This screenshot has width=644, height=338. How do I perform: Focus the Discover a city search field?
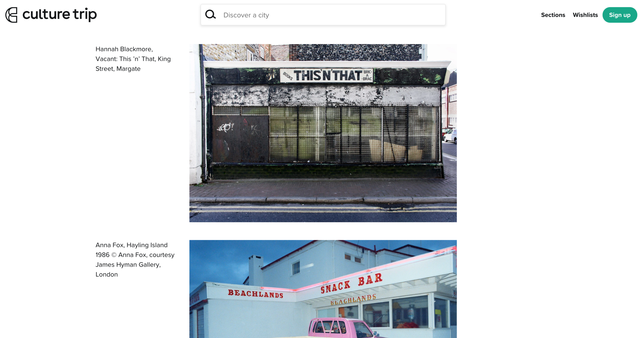(x=323, y=15)
